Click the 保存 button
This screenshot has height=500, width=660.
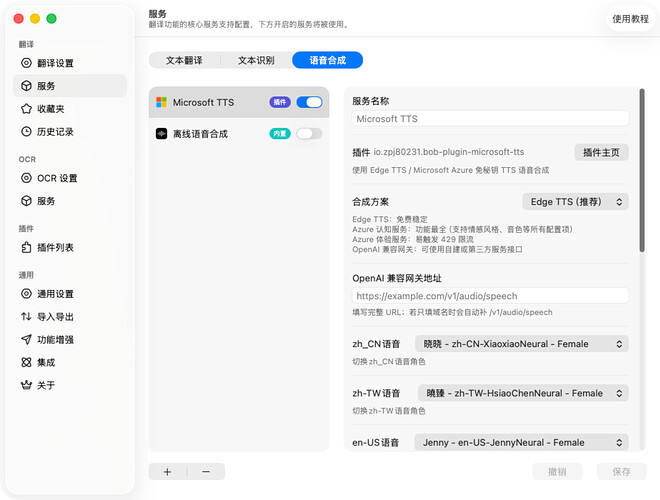621,472
